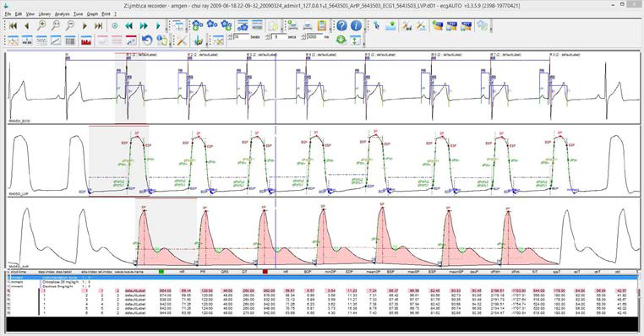
Task: Adjust the stepper beside the secs field
Action: pos(268,36)
